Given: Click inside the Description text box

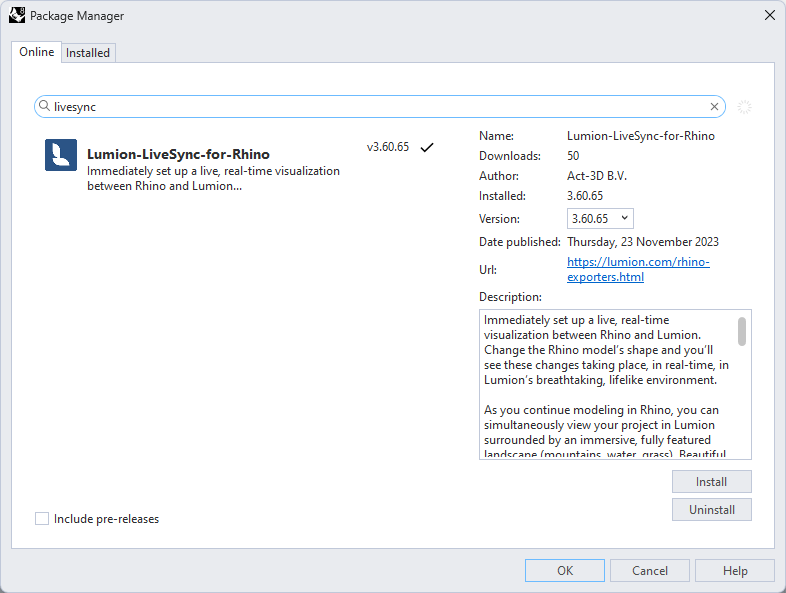Looking at the screenshot, I should tap(615, 384).
